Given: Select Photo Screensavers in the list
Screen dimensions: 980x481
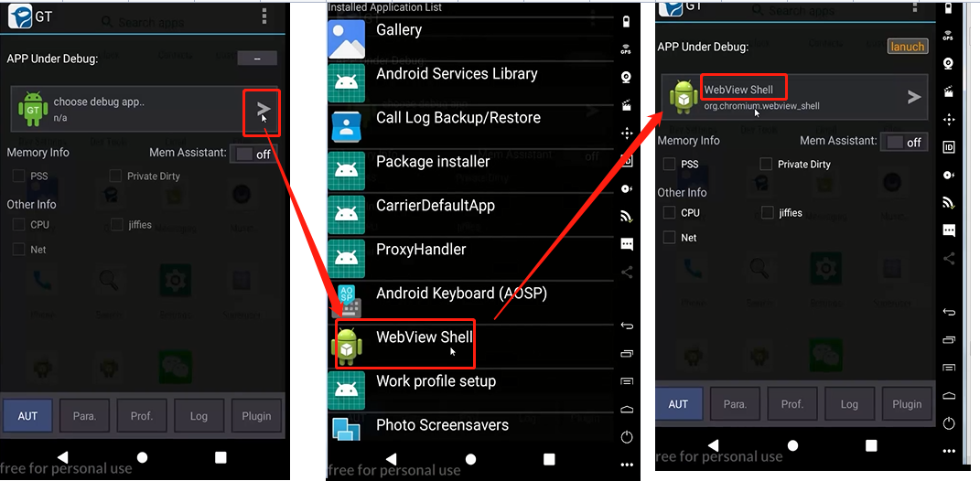Looking at the screenshot, I should (470, 427).
